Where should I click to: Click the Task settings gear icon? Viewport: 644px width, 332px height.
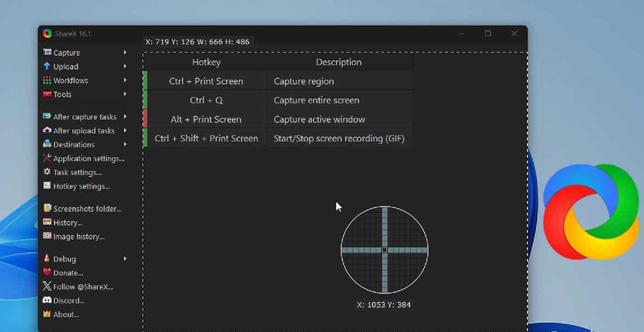click(47, 172)
